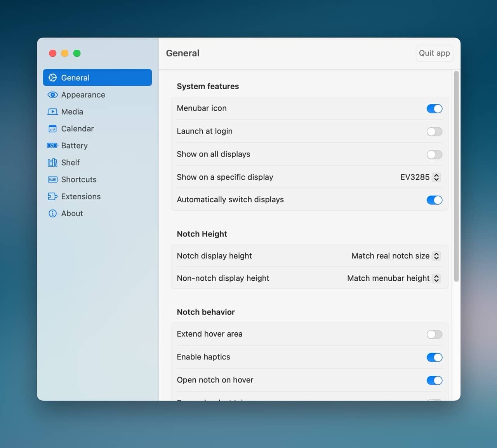This screenshot has height=448, width=497.
Task: Click the Battery charging icon
Action: point(52,146)
